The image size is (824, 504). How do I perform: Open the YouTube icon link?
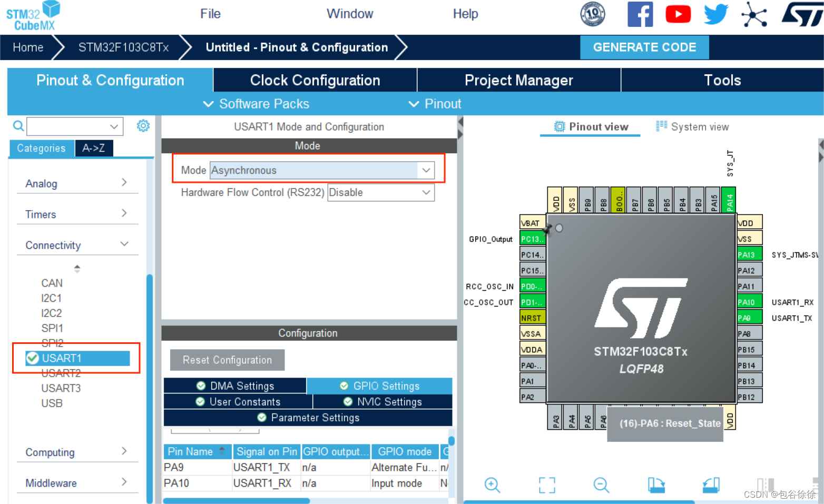pyautogui.click(x=678, y=14)
